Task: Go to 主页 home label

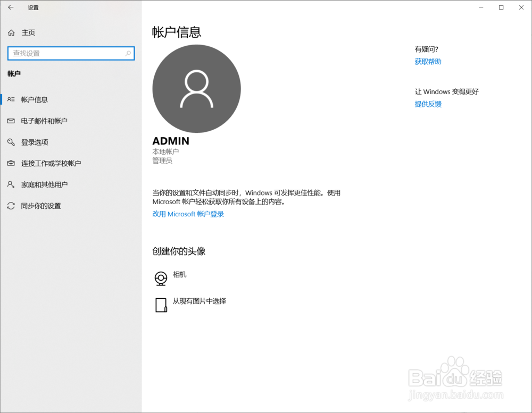Action: point(29,32)
